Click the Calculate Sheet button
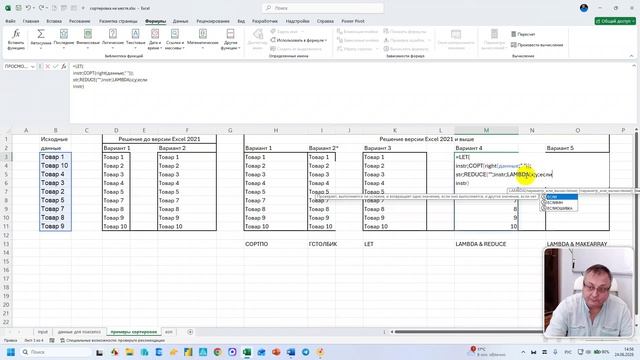Image resolution: width=640 pixels, height=360 pixels. [537, 45]
